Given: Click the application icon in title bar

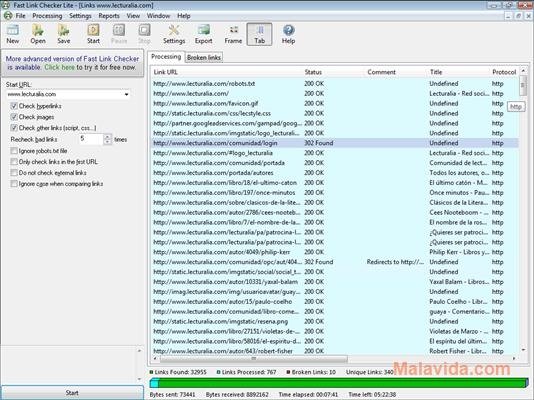Looking at the screenshot, I should [x=5, y=5].
